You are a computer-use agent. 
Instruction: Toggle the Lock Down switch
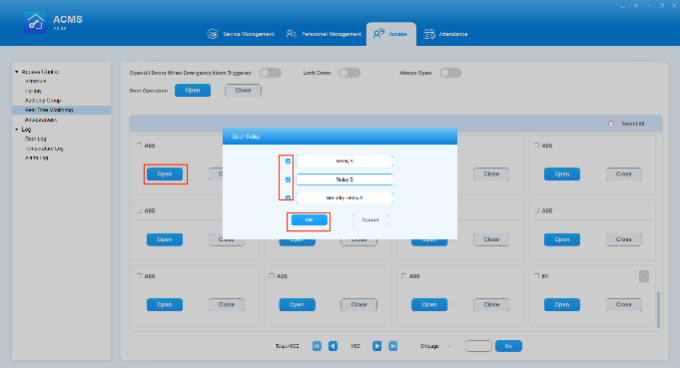350,73
